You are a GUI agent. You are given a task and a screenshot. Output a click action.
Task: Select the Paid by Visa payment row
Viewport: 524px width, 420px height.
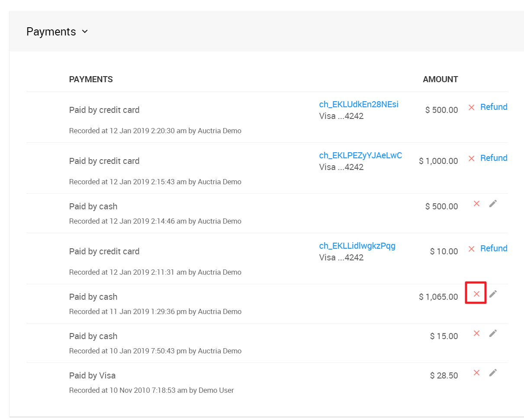[92, 375]
